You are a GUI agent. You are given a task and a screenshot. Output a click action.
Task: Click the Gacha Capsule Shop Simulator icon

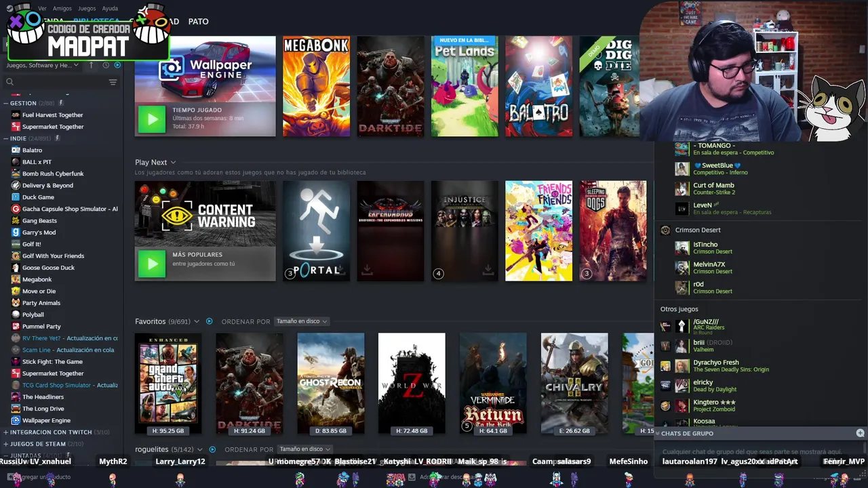pyautogui.click(x=16, y=209)
